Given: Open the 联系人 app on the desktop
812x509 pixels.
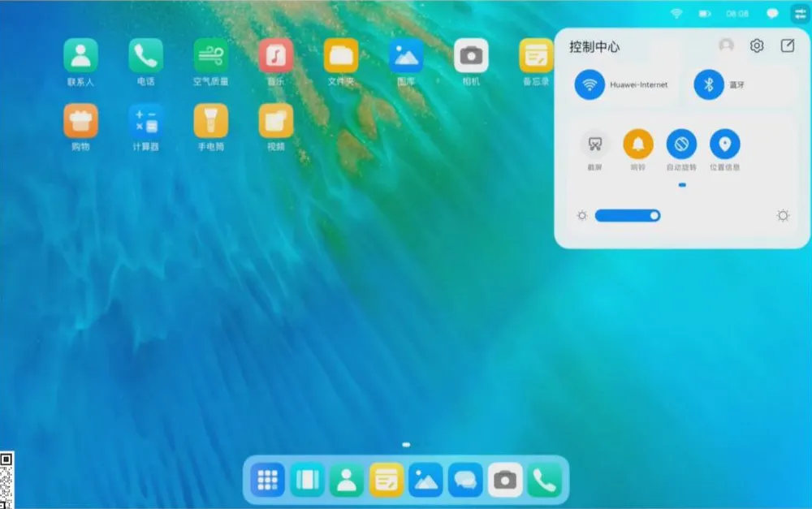Looking at the screenshot, I should (80, 55).
